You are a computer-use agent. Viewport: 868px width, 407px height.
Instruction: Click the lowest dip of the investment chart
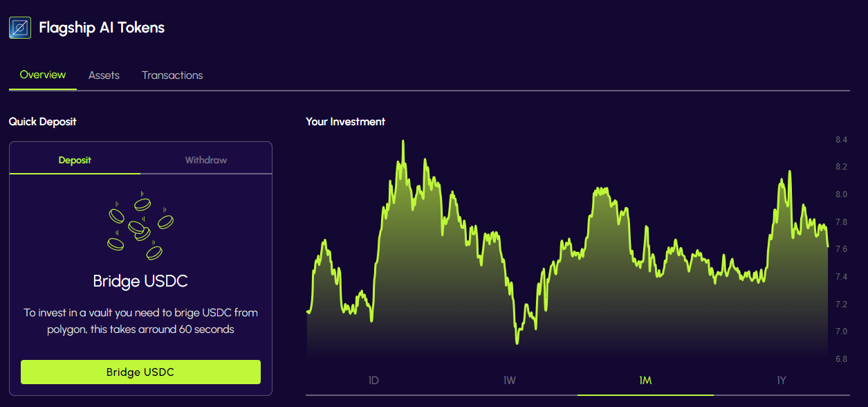[x=517, y=342]
